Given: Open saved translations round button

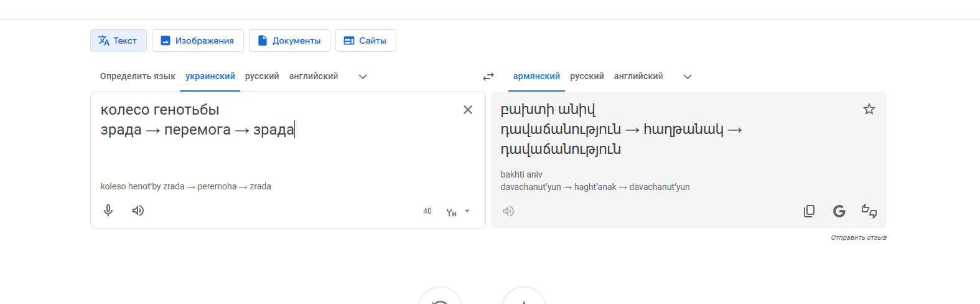Looking at the screenshot, I should coord(524,296).
